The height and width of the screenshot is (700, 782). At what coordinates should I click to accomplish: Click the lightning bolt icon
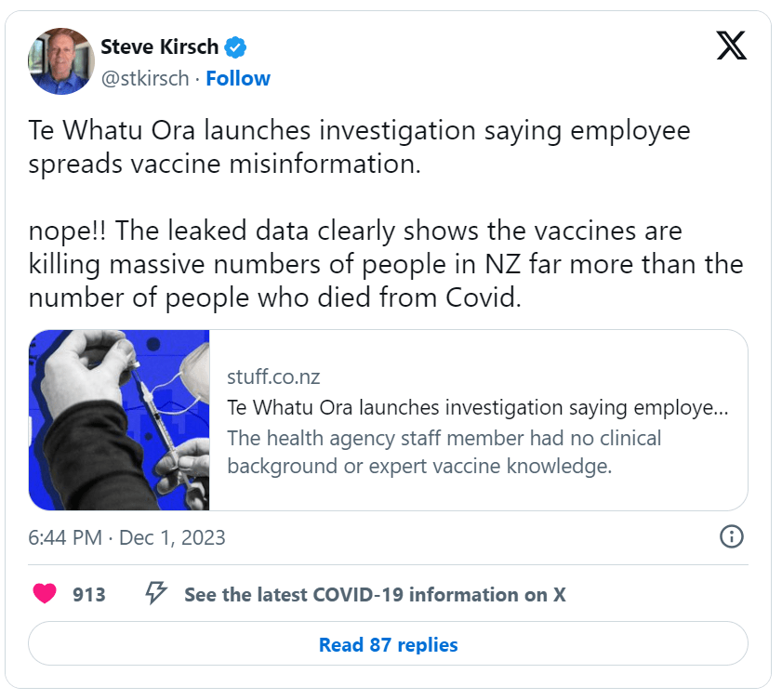pos(156,593)
